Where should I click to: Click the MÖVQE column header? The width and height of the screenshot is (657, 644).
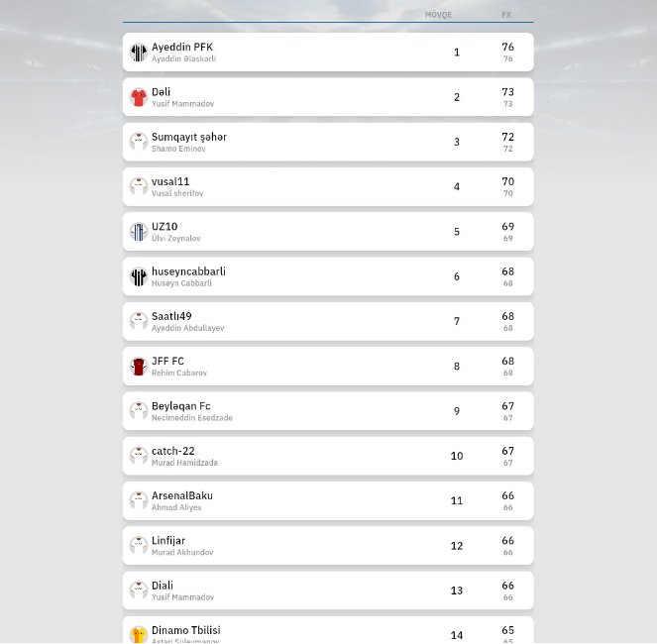pyautogui.click(x=438, y=15)
